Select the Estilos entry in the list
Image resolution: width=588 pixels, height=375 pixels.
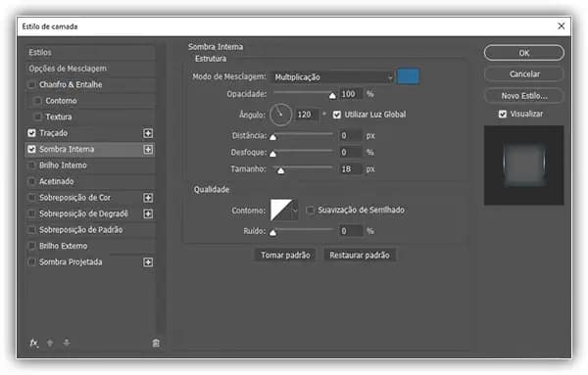[x=90, y=53]
